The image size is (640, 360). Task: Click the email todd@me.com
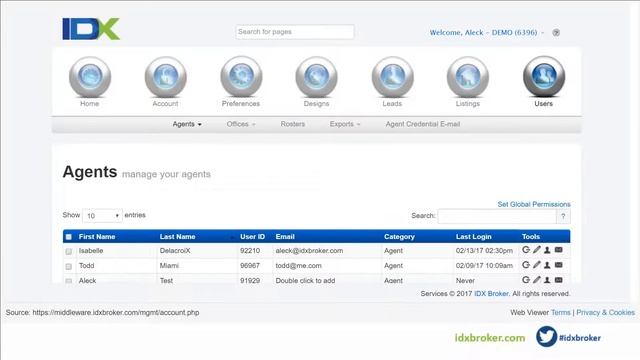[x=298, y=266]
